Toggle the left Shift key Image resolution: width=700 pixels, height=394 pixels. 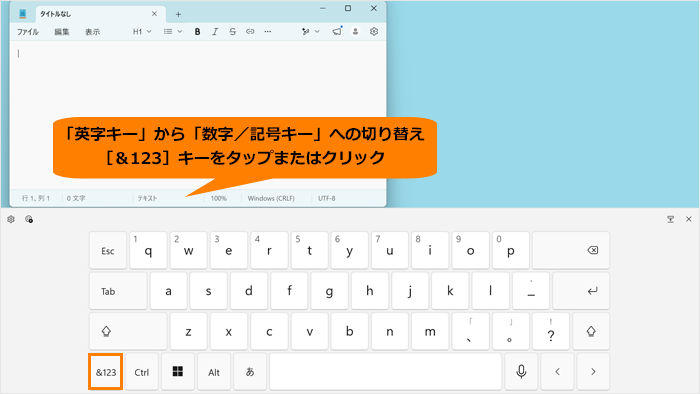[128, 332]
